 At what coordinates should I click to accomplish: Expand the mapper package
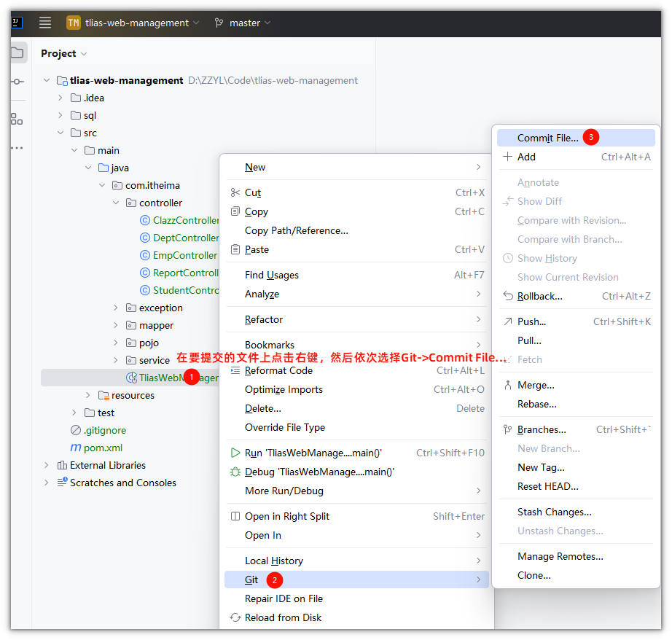click(x=116, y=325)
